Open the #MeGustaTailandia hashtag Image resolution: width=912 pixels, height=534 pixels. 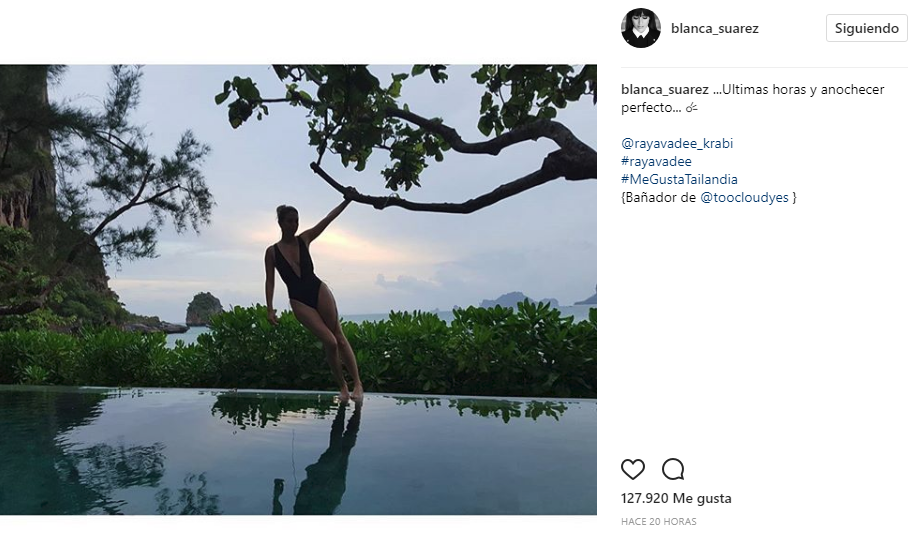[679, 179]
